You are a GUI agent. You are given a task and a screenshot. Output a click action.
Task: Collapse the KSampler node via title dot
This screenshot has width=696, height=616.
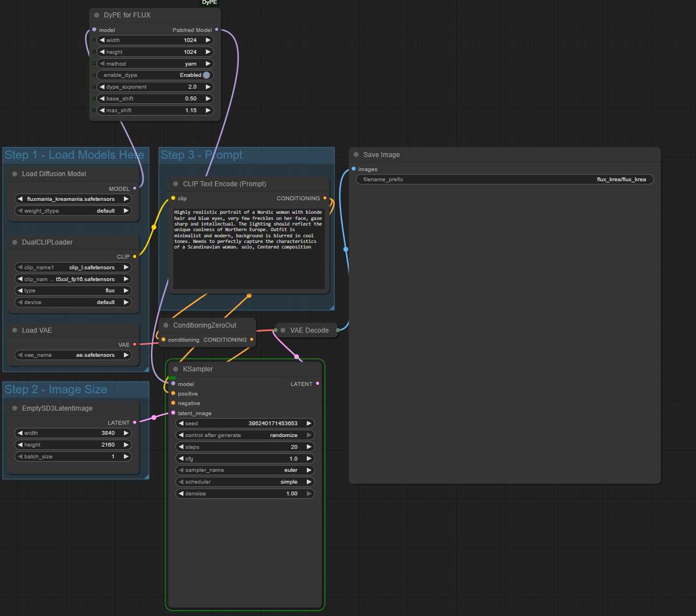click(176, 369)
